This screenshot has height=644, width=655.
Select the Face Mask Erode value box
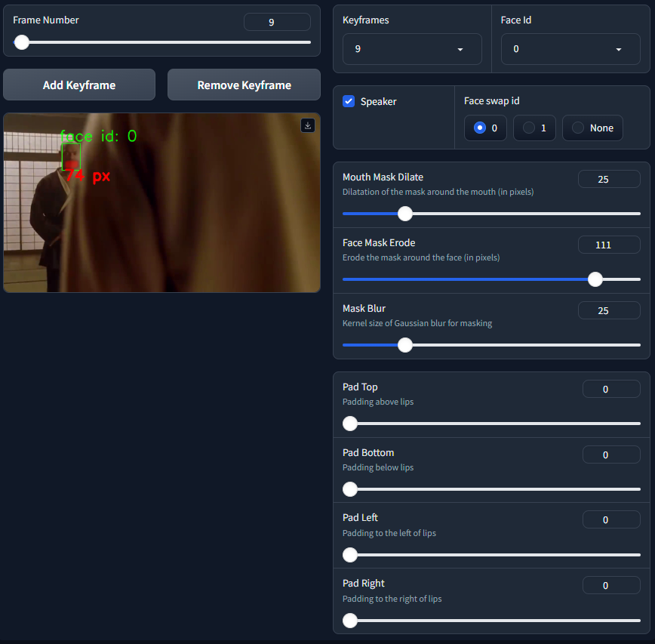tap(608, 245)
